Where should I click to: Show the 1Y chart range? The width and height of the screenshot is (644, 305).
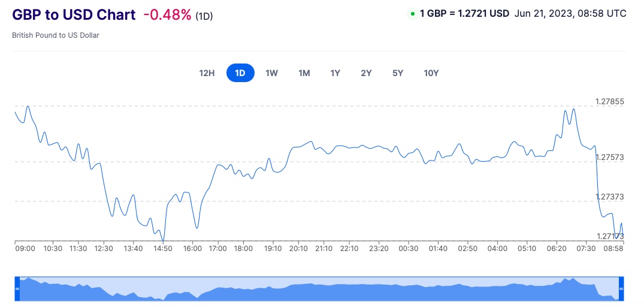pyautogui.click(x=335, y=73)
